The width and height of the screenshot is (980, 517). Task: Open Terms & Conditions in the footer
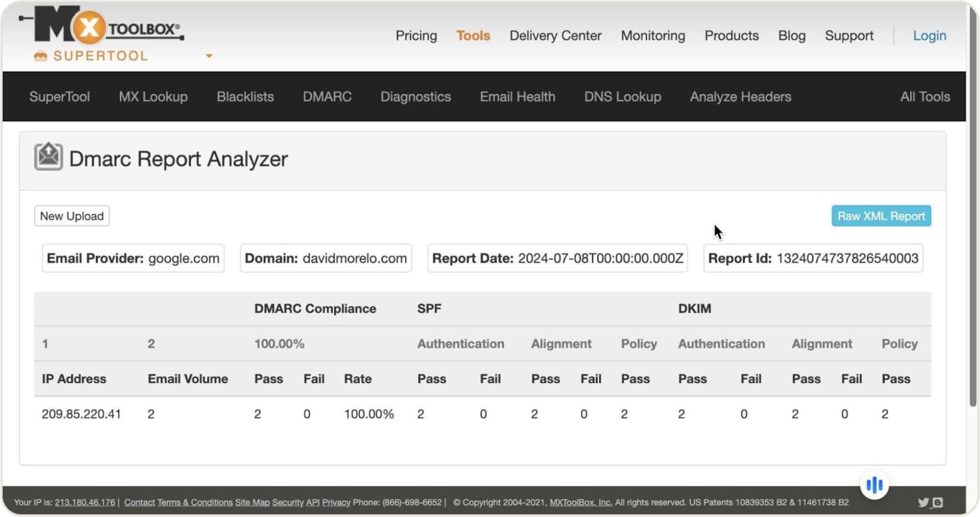pos(194,502)
